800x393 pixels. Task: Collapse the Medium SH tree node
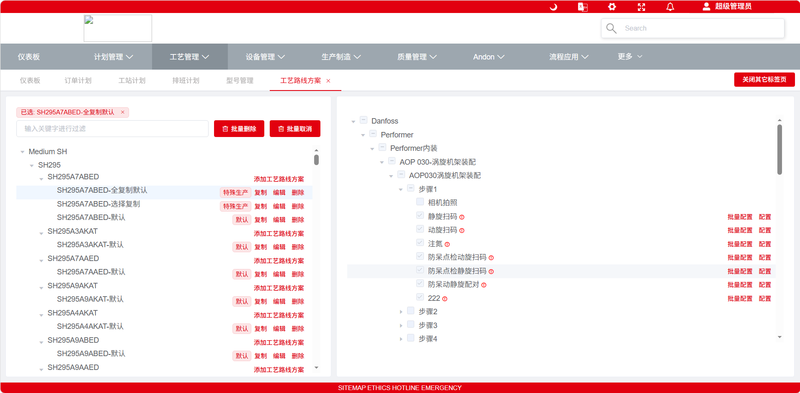pyautogui.click(x=22, y=152)
